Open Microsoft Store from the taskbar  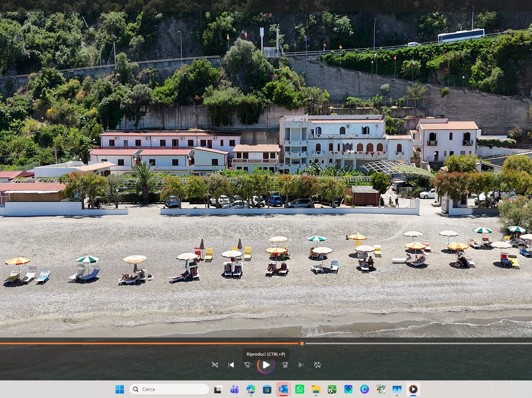[x=267, y=389]
